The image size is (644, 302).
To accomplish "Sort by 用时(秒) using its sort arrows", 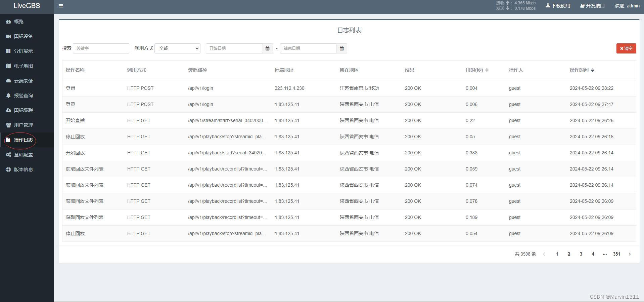I will (x=487, y=70).
